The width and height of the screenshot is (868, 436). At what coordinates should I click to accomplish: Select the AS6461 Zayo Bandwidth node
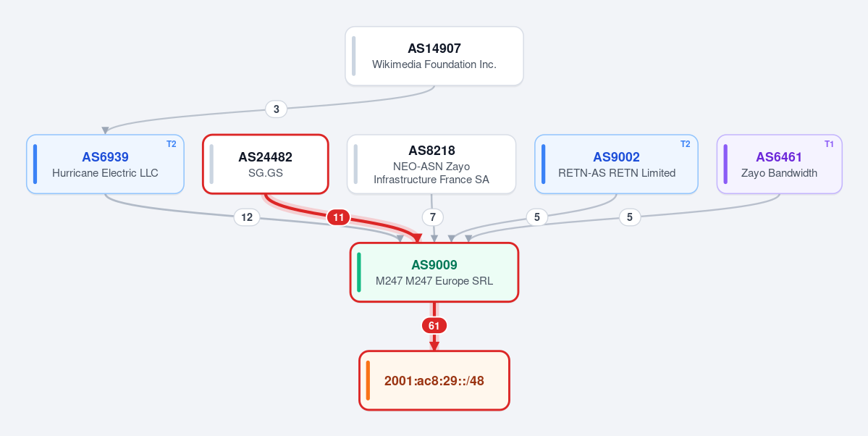(x=780, y=164)
